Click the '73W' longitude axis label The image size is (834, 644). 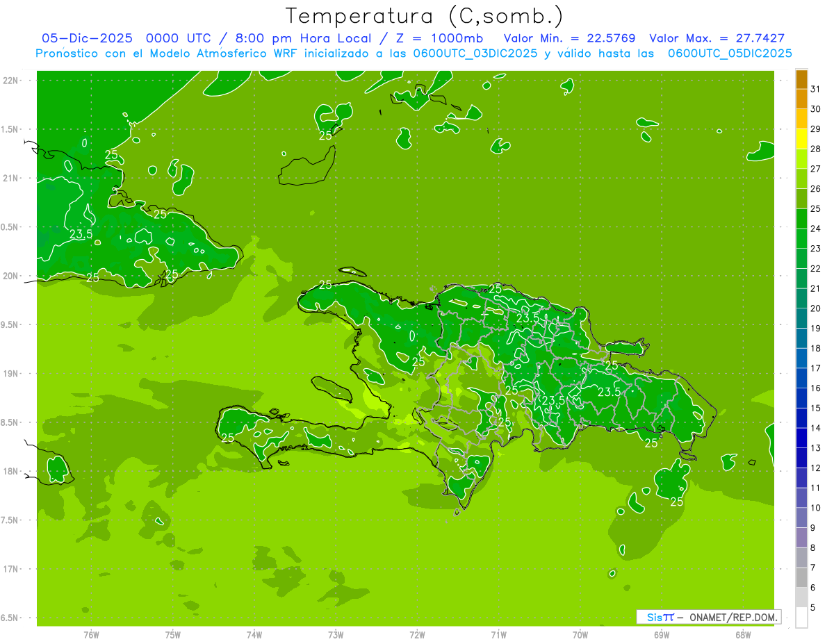click(x=336, y=635)
